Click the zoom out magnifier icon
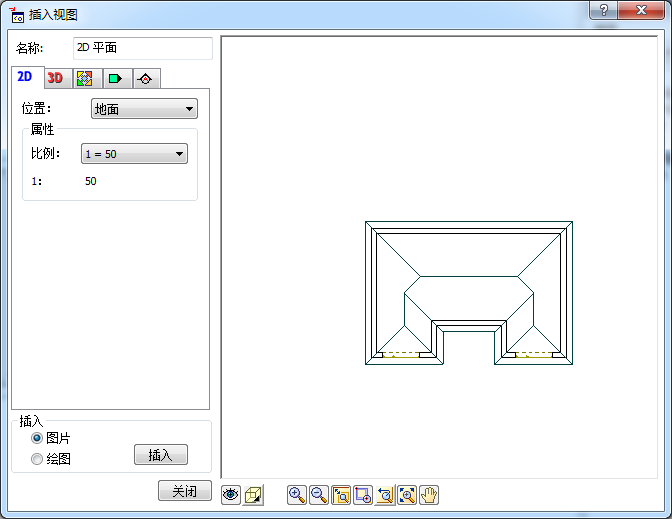 click(319, 495)
